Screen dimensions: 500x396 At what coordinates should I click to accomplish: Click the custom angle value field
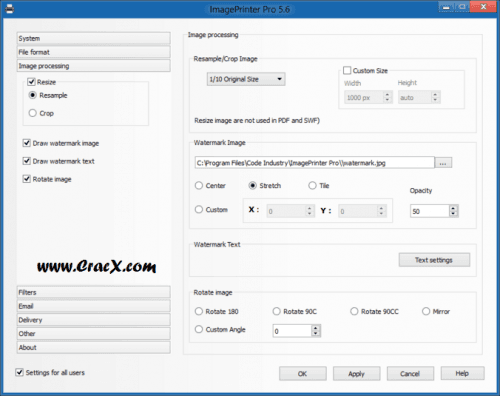pyautogui.click(x=292, y=331)
